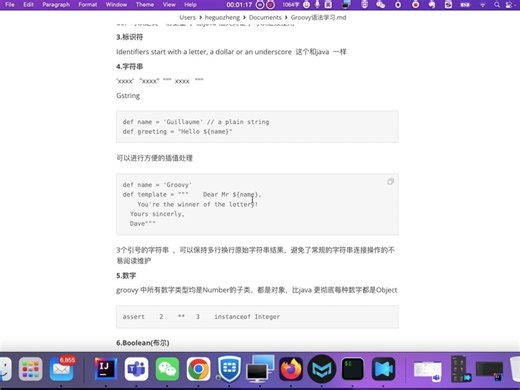Viewport: 520px width, 390px height.
Task: Click the line def greeting = "Hello ${name}"
Action: click(177, 132)
